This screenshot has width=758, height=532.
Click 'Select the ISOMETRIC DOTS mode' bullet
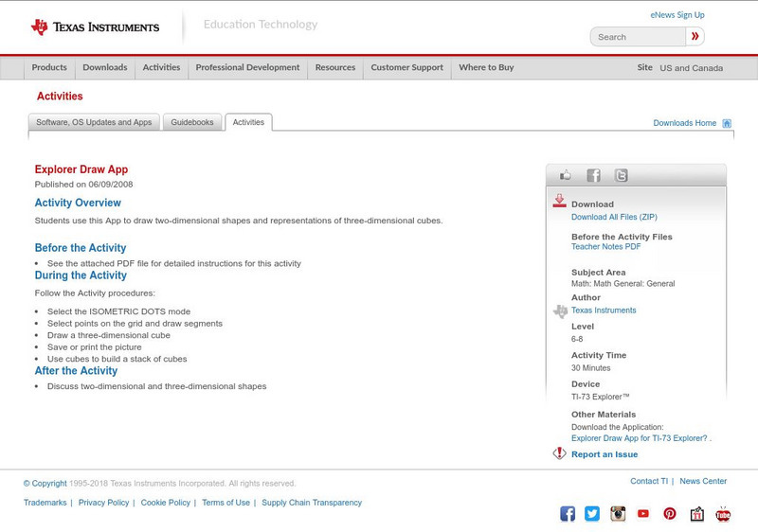(x=119, y=311)
